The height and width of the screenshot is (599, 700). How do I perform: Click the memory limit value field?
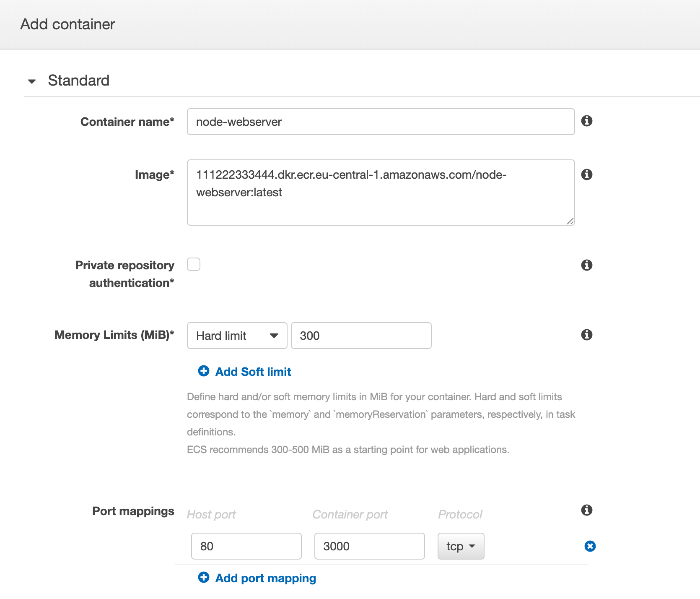click(361, 336)
